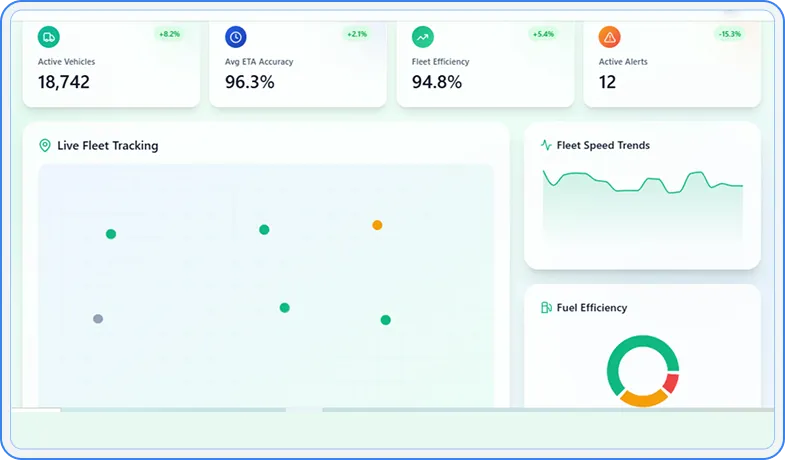This screenshot has width=785, height=460.
Task: Click the +8.2% badge on Active Vehicles
Action: tap(169, 34)
